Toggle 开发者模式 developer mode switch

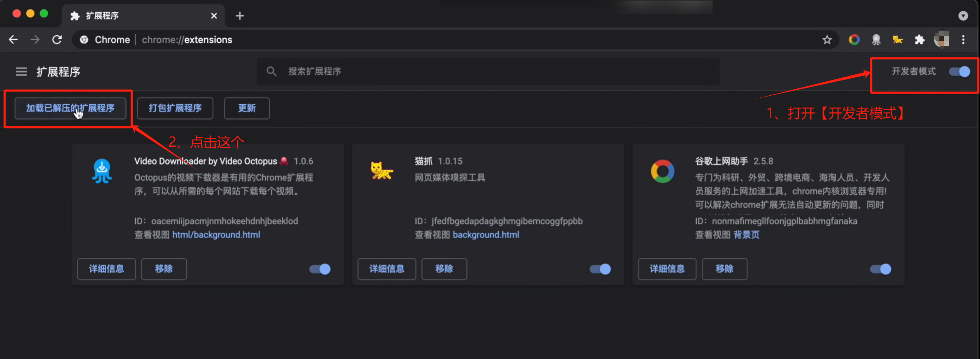tap(960, 71)
